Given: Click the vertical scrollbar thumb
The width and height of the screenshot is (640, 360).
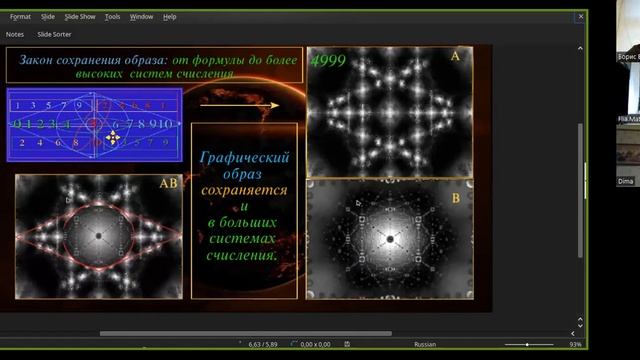Looking at the screenshot, I should click(580, 190).
